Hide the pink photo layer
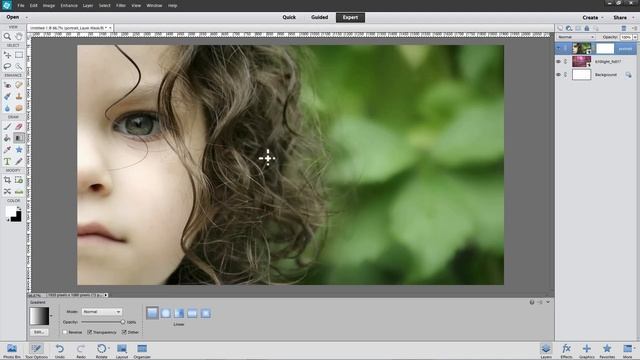 tap(558, 62)
